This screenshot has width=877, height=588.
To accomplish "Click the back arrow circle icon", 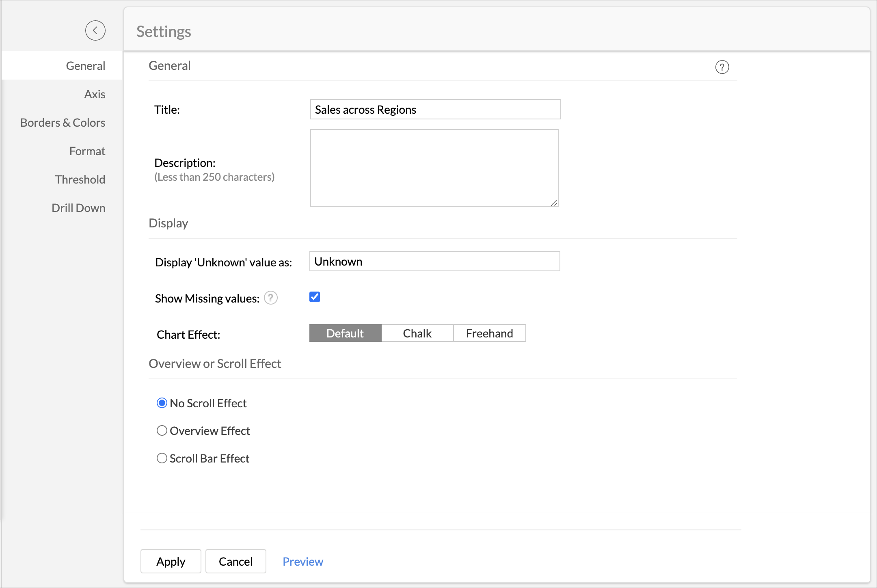I will (95, 30).
